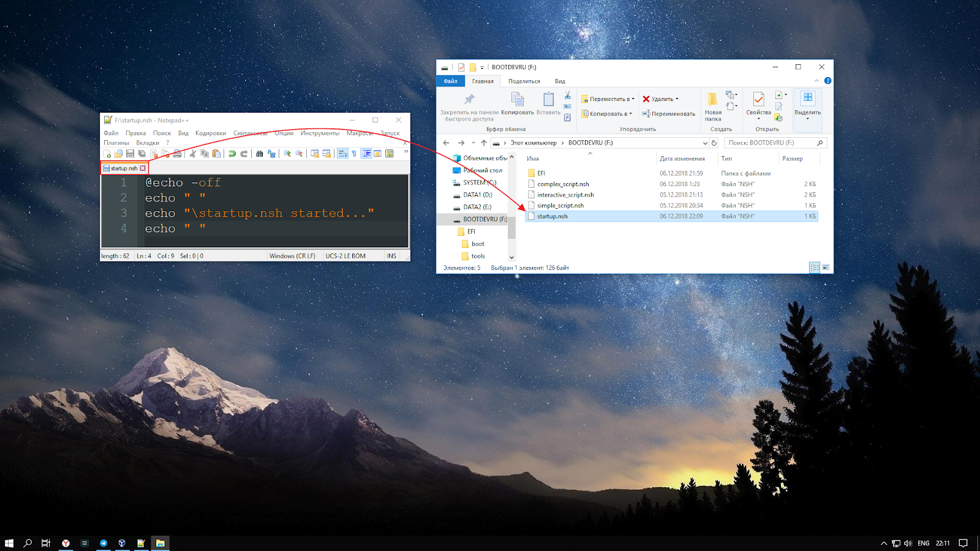Cut selection with the scissors icon in Notepad++
The image size is (980, 551).
tap(193, 154)
